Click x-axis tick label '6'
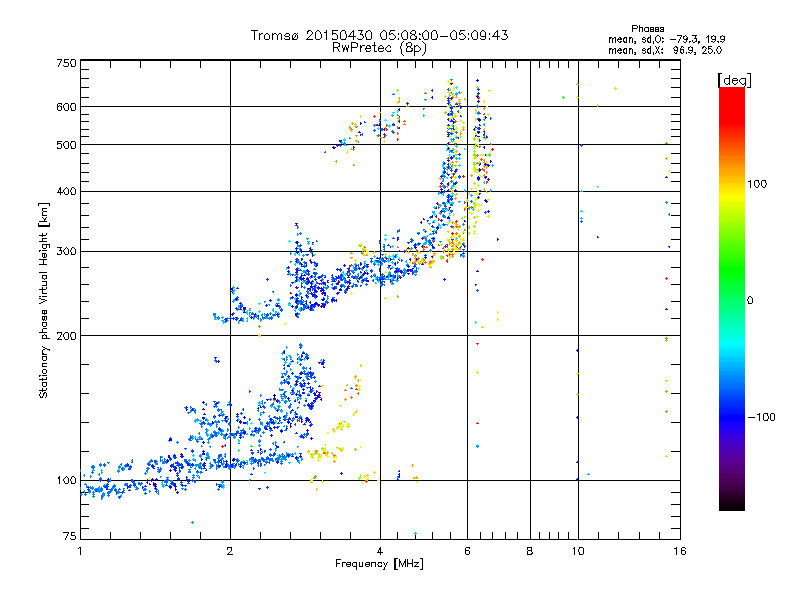This screenshot has width=800, height=600. (x=467, y=551)
